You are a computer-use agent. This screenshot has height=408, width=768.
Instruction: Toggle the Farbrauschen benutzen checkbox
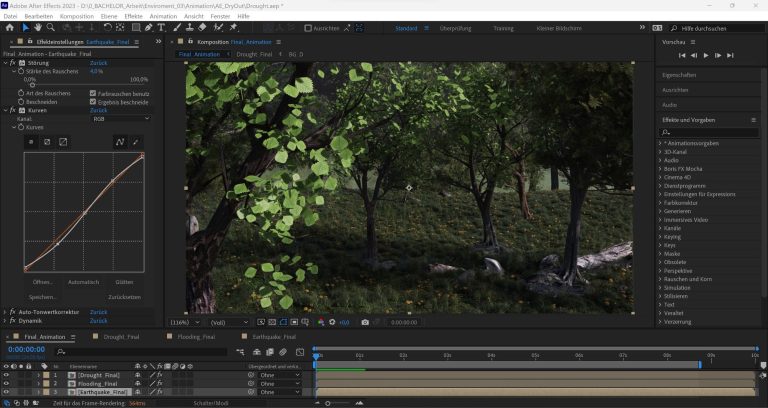(93, 93)
